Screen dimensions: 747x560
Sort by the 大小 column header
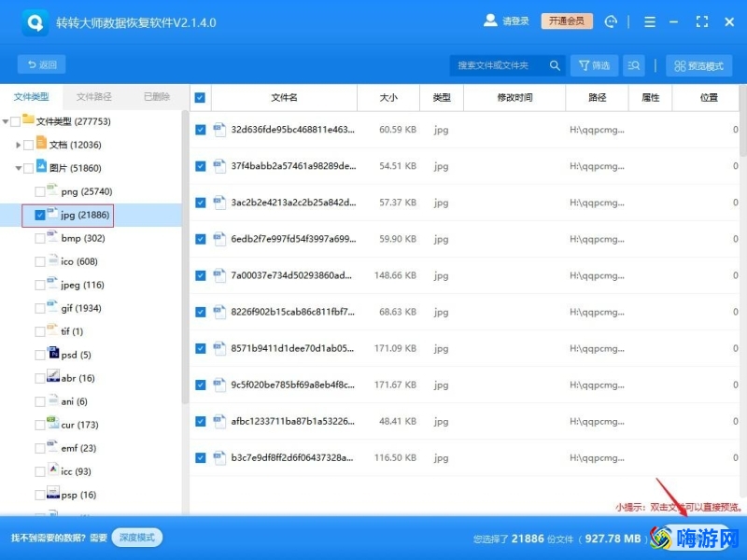coord(388,98)
